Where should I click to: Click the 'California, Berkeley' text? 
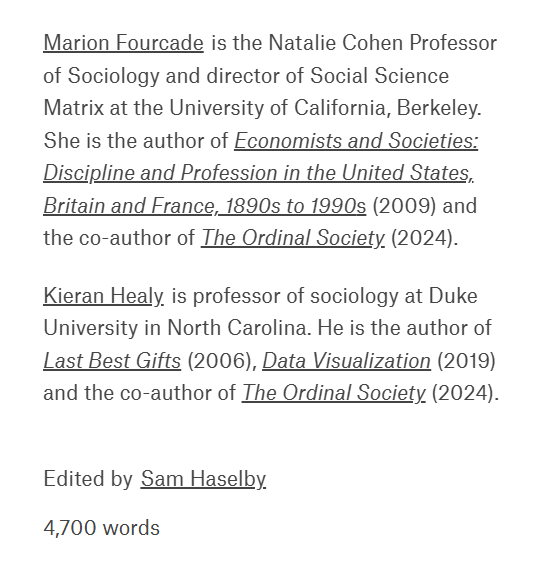[x=387, y=108]
